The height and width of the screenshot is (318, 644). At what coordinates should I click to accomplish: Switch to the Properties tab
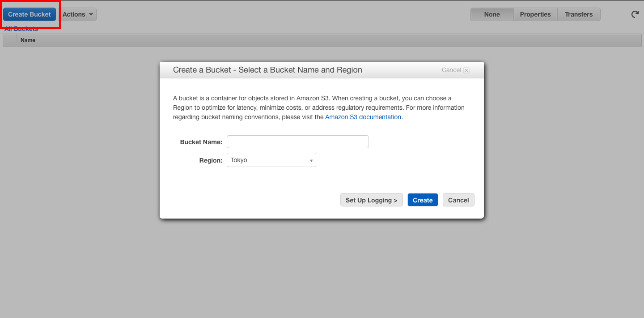point(535,14)
